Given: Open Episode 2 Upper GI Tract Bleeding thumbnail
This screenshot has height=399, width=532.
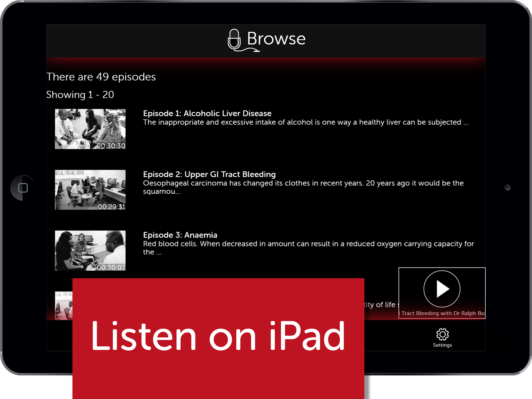Looking at the screenshot, I should pos(90,190).
